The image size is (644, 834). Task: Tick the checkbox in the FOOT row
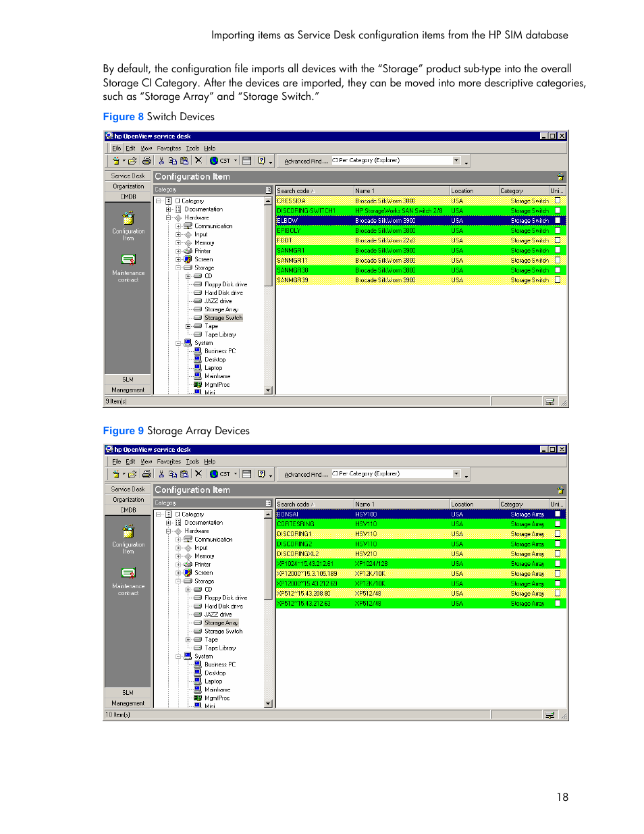pos(558,240)
